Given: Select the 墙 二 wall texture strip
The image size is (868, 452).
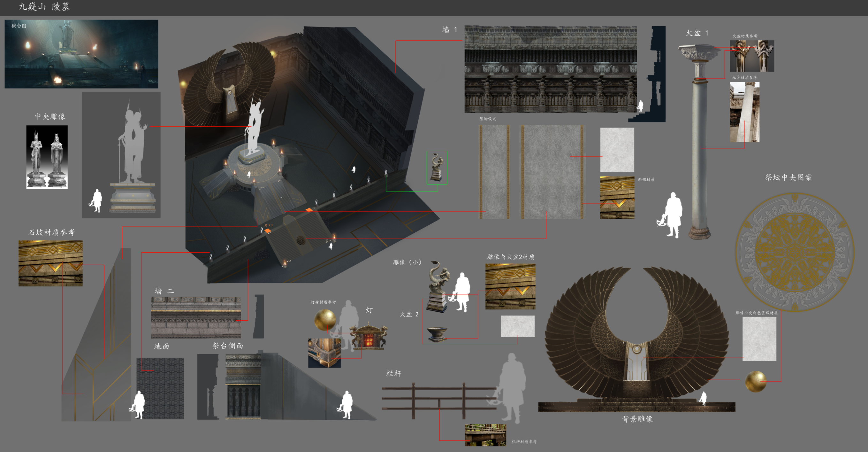Looking at the screenshot, I should tap(196, 317).
